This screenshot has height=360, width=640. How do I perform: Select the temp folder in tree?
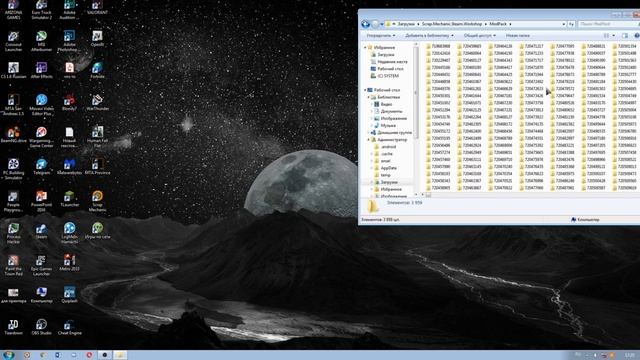coord(382,175)
